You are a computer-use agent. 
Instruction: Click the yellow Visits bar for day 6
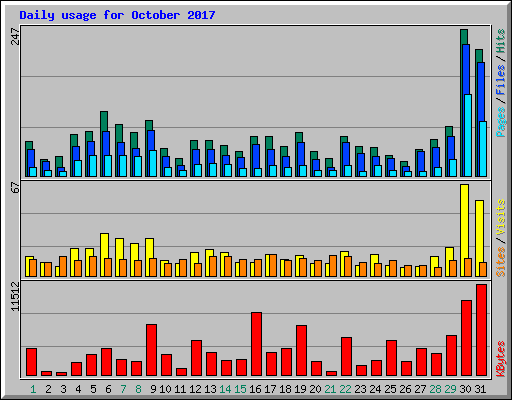click(x=104, y=246)
